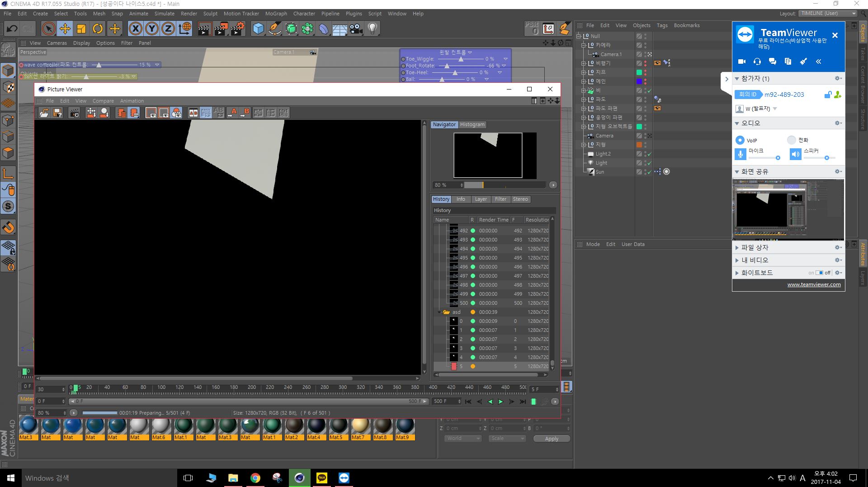Image resolution: width=868 pixels, height=487 pixels.
Task: Select the Rotate tool in main toolbar
Action: (x=98, y=29)
